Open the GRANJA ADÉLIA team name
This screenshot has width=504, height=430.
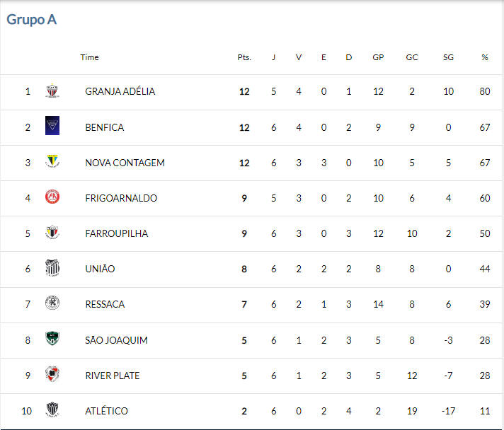point(120,91)
